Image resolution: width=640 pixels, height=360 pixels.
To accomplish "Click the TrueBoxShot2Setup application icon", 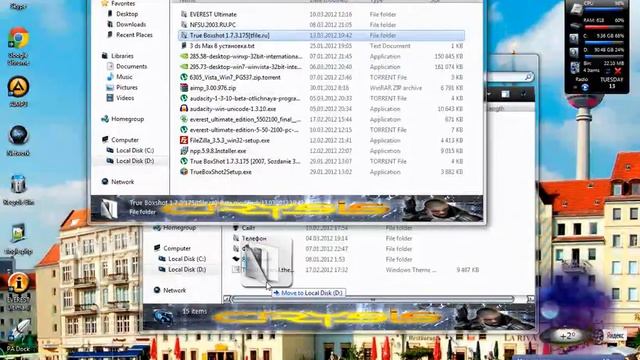I will 184,172.
